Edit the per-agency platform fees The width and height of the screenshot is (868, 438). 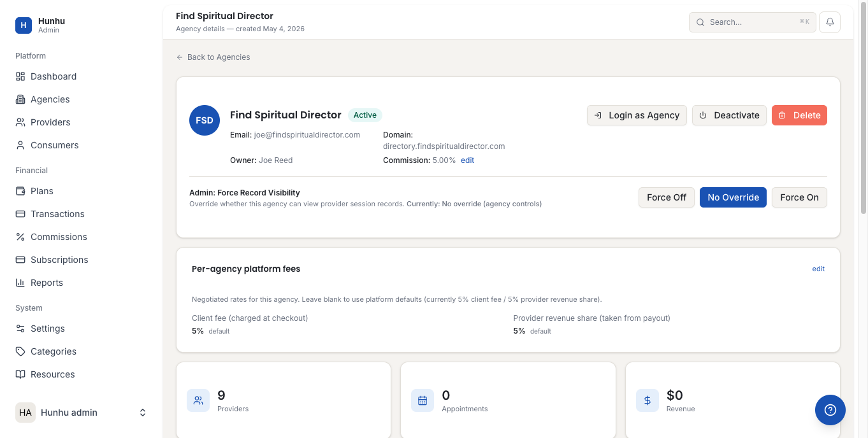coord(818,269)
